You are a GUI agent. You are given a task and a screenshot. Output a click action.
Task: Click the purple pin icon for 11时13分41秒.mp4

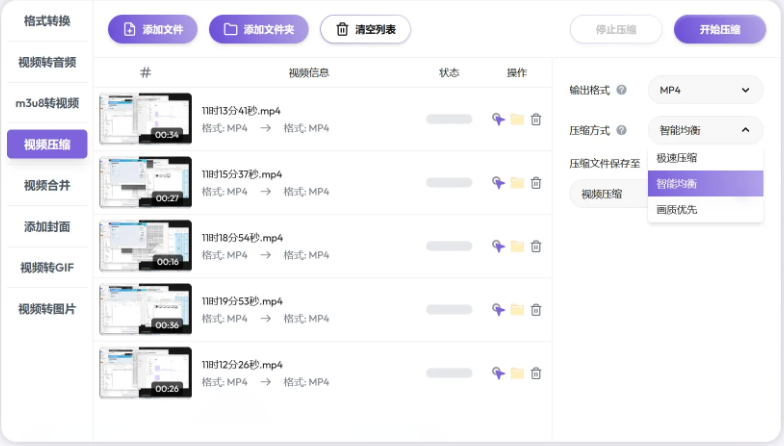498,119
